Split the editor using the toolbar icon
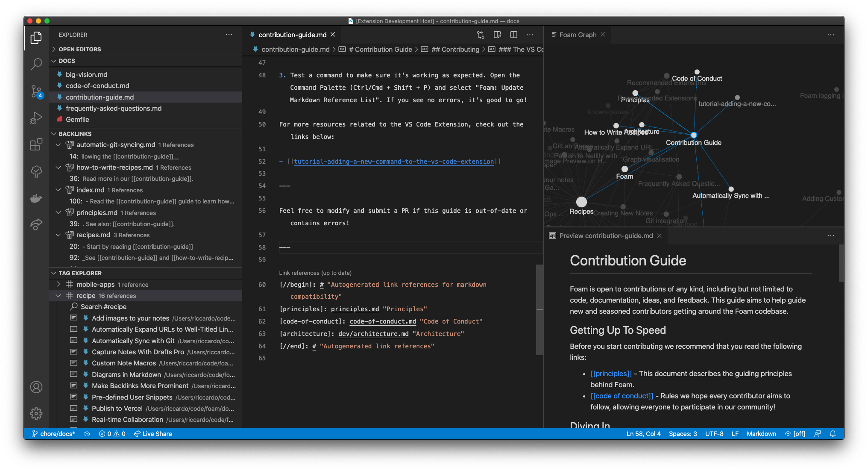The height and width of the screenshot is (471, 868). point(513,35)
